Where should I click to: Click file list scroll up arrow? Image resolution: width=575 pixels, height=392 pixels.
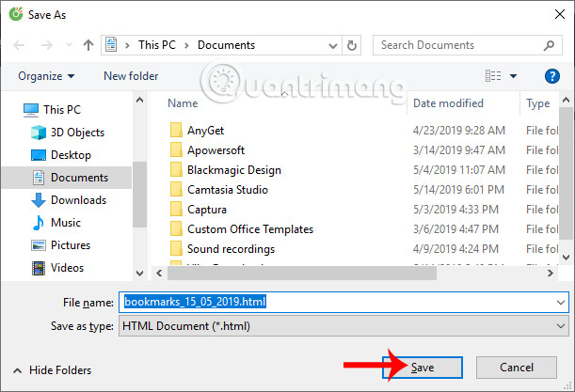(566, 100)
